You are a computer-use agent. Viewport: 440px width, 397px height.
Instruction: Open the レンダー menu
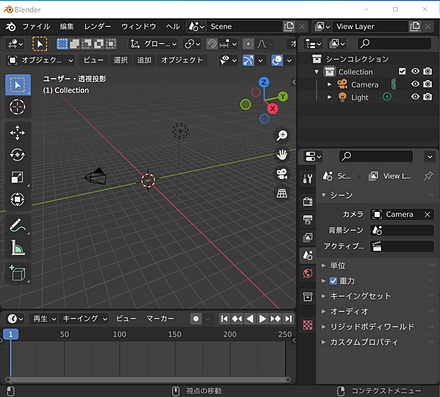(97, 27)
